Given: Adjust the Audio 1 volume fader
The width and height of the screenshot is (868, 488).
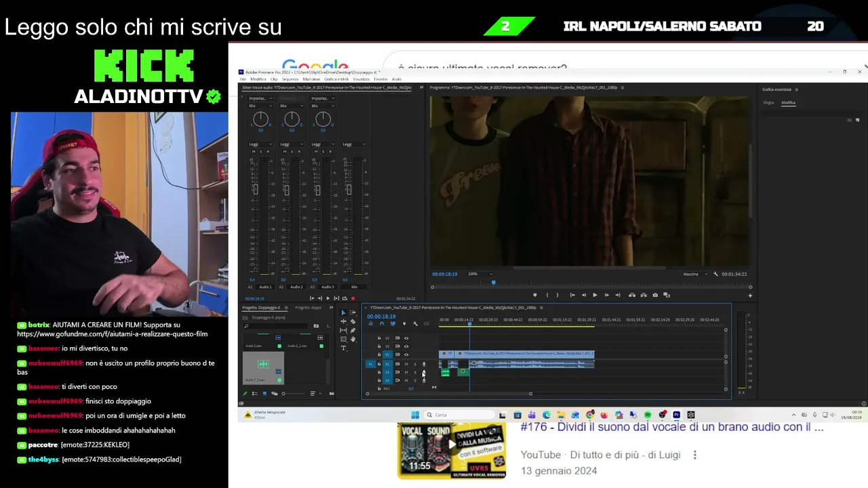Looking at the screenshot, I should pyautogui.click(x=255, y=190).
